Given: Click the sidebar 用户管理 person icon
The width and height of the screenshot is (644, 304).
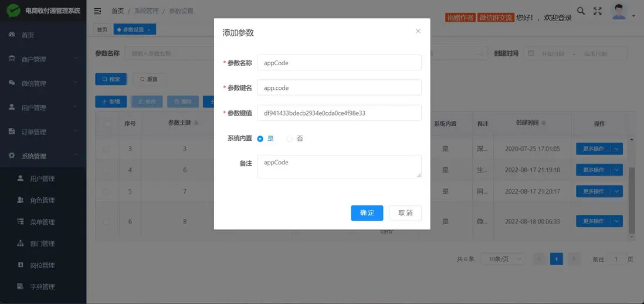Looking at the screenshot, I should 12,107.
